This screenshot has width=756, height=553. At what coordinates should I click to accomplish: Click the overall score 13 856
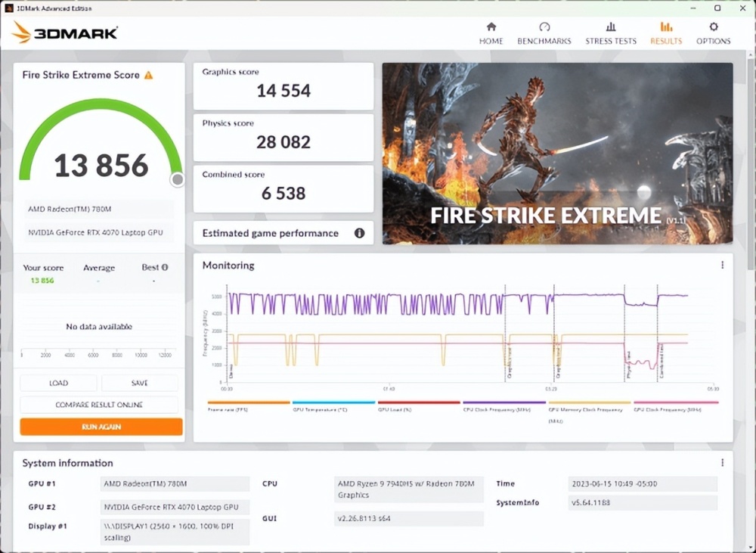[x=101, y=166]
